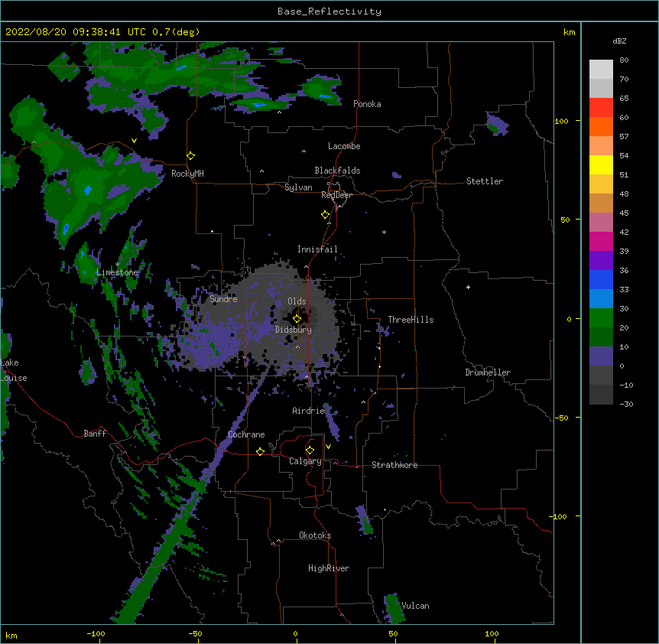Click the RedDeer city label

point(336,195)
